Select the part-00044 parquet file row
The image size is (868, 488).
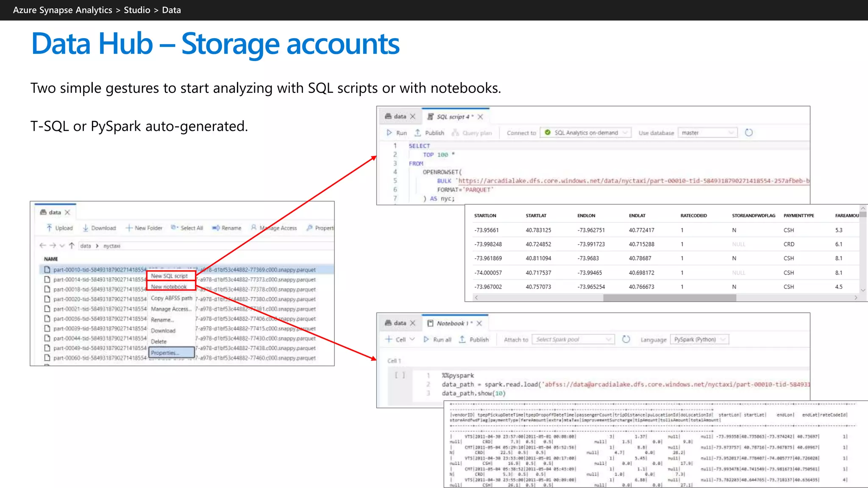(x=186, y=338)
